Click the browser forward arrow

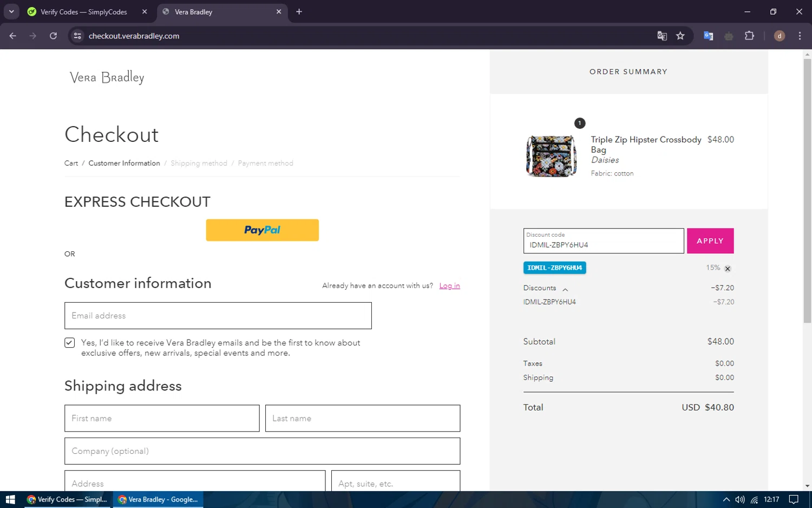click(33, 36)
